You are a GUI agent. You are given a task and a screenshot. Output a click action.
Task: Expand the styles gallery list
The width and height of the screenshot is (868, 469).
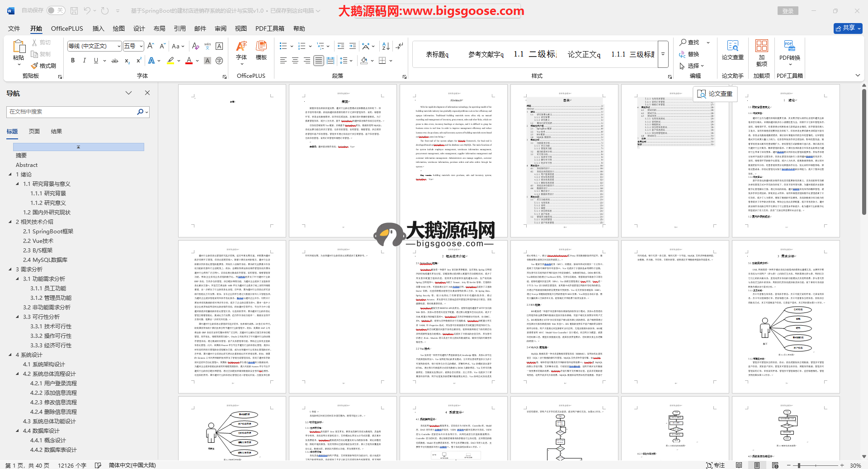pyautogui.click(x=663, y=54)
